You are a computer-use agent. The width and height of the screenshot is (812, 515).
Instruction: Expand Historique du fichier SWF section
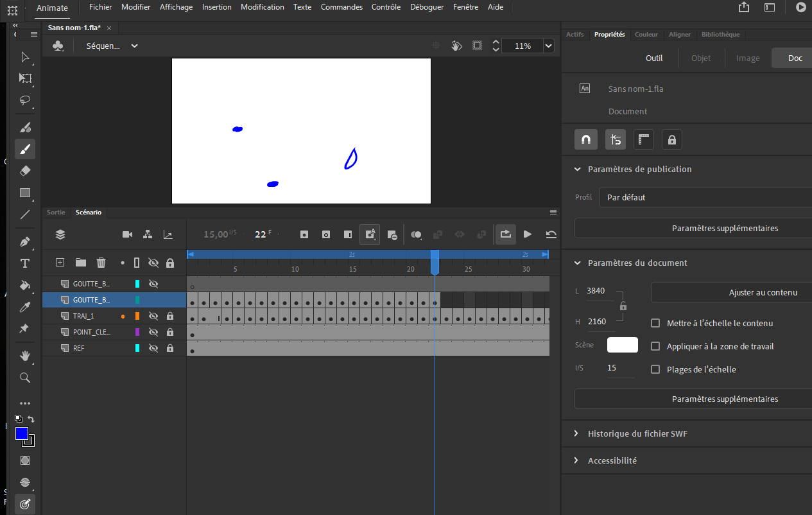pyautogui.click(x=576, y=433)
